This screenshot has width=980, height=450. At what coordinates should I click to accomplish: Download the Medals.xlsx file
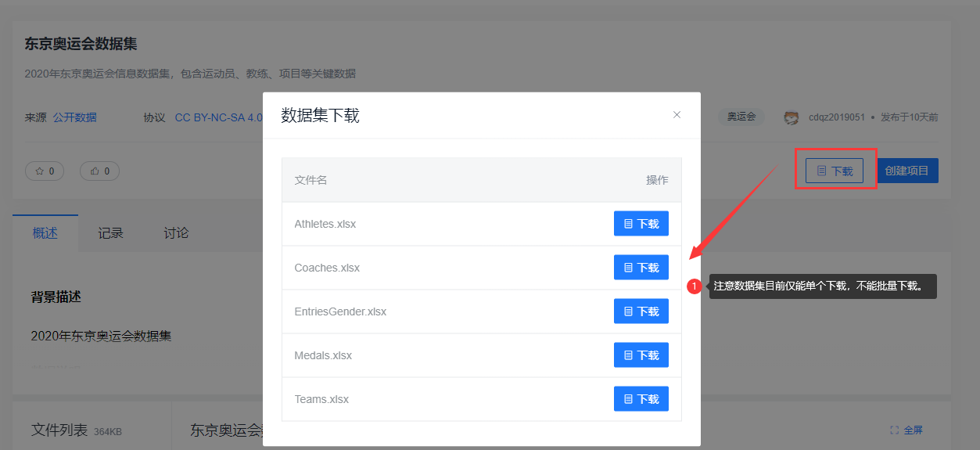coord(641,355)
